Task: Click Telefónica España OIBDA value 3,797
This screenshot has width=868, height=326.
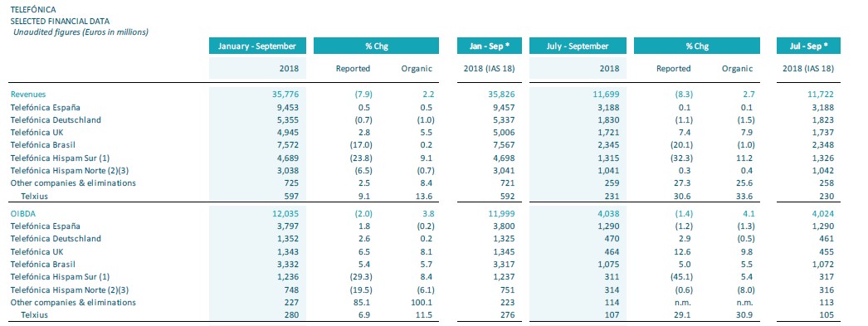Action: tap(288, 226)
